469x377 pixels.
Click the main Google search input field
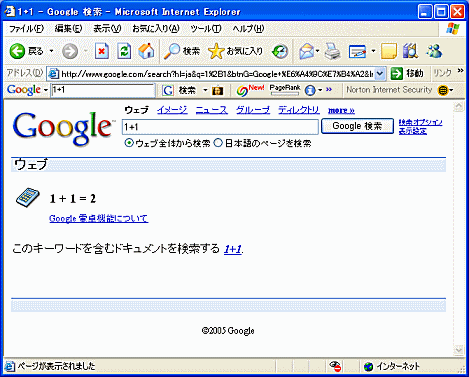click(220, 127)
